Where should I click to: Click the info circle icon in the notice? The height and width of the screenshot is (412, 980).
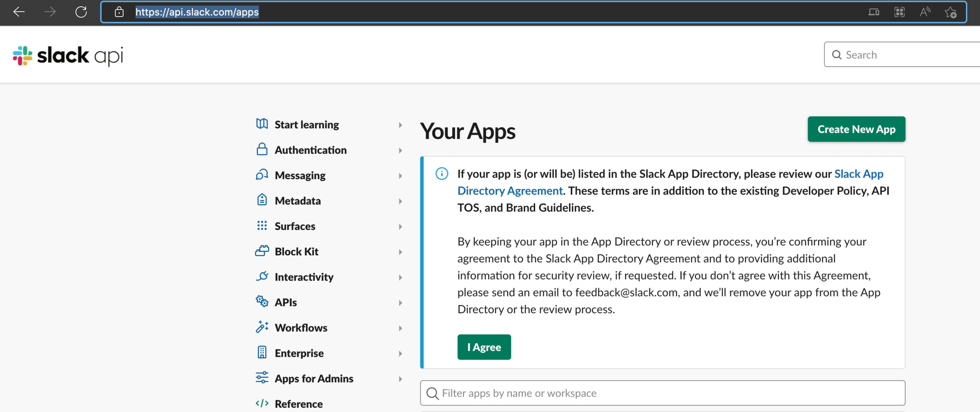(442, 174)
